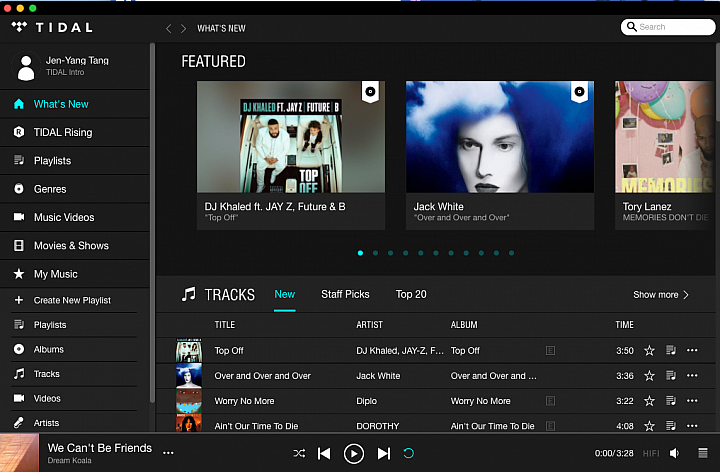Navigate forward with the right arrow
This screenshot has height=472, width=720.
(183, 28)
